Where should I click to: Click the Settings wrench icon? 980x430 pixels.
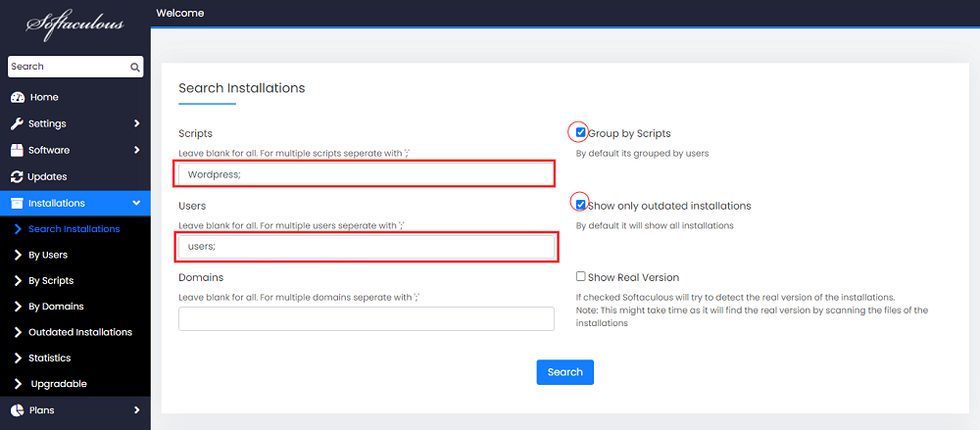tap(17, 123)
